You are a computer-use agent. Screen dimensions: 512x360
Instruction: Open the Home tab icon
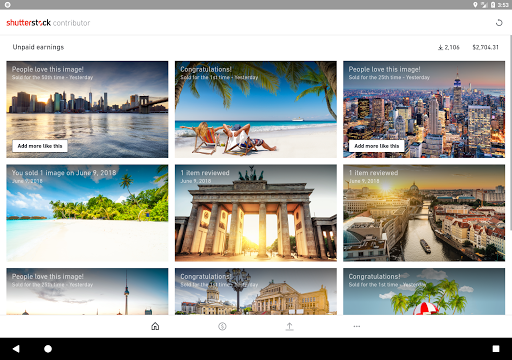(155, 326)
